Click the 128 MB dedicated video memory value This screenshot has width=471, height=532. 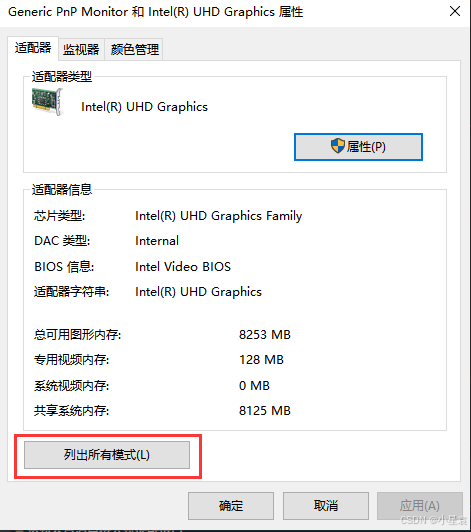click(x=261, y=360)
